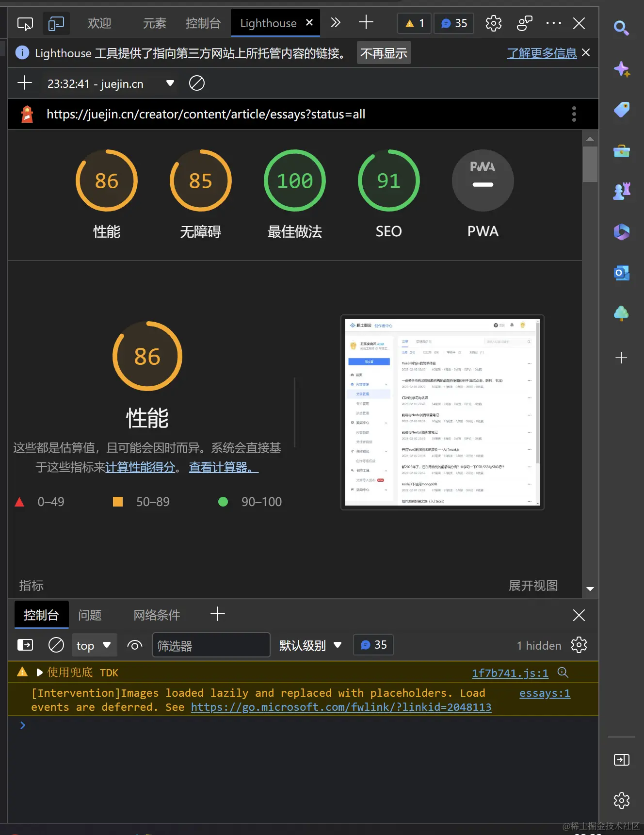Start a new Lighthouse report with plus
Screen dimensions: 644x835
25,83
